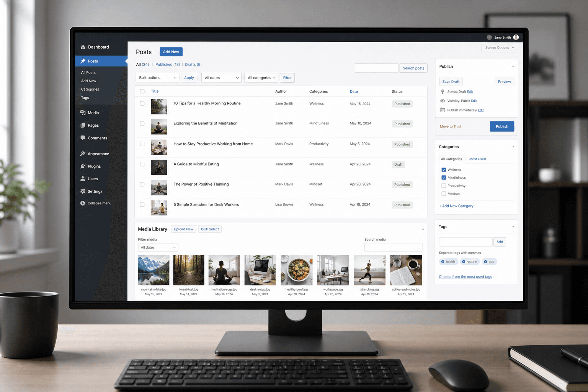Select checkbox for Exploring the Benefits of Meditation

click(x=142, y=123)
